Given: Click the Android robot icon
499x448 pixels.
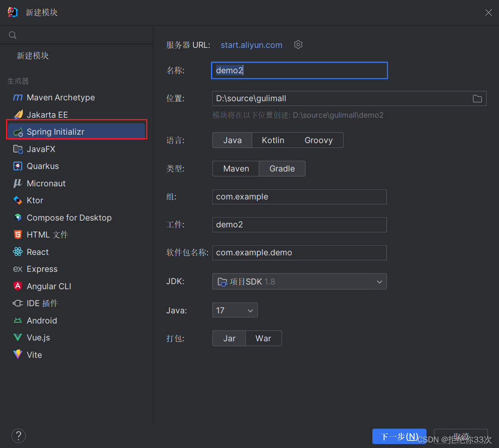Looking at the screenshot, I should (18, 321).
